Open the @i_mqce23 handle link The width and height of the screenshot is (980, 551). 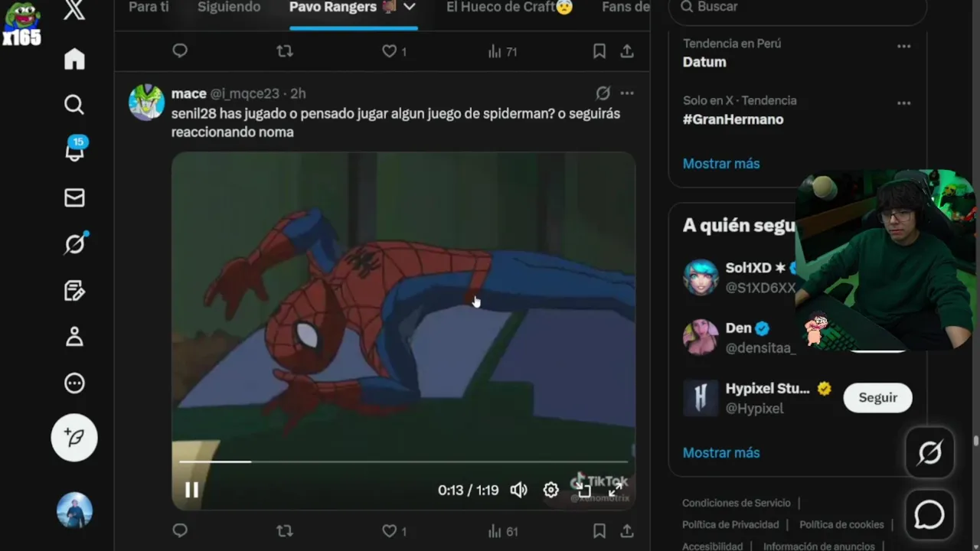[244, 93]
